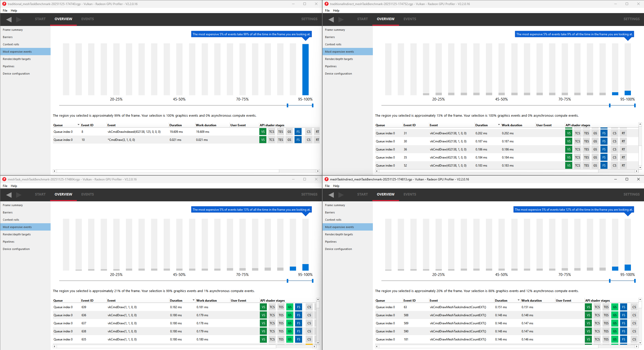Click back arrow in meshTaskIndirect window

click(x=331, y=195)
